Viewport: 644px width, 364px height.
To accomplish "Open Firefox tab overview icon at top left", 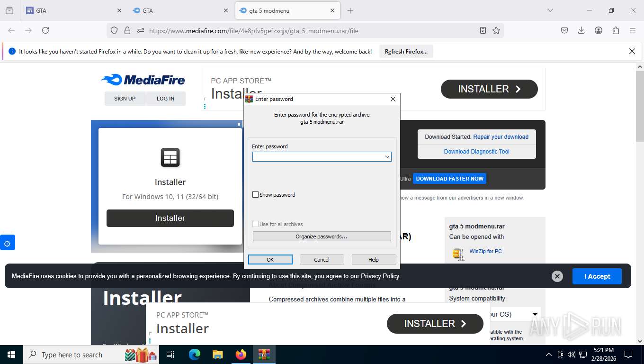I will tap(9, 10).
